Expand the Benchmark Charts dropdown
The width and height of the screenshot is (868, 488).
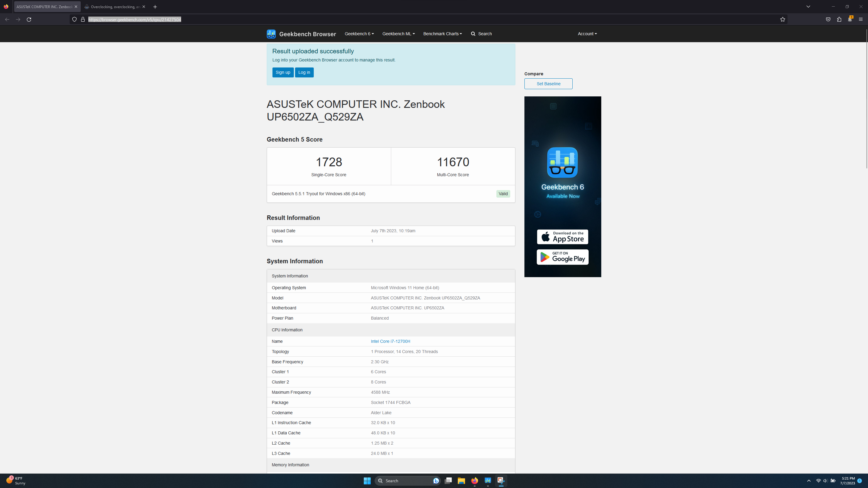pos(442,34)
